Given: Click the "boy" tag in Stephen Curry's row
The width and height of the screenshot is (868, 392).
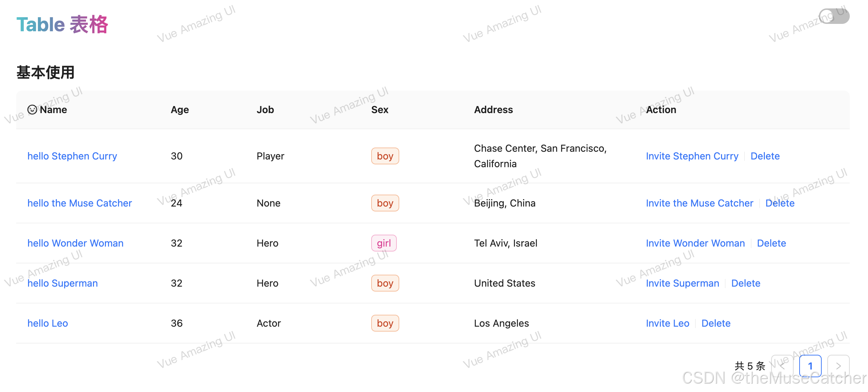Looking at the screenshot, I should pyautogui.click(x=385, y=156).
